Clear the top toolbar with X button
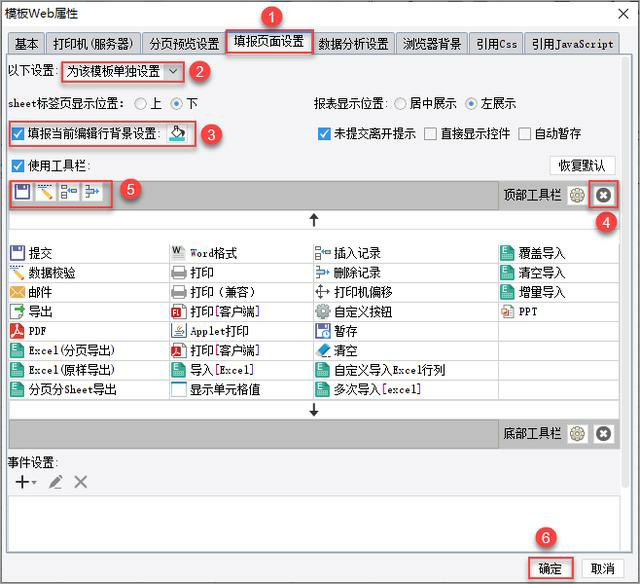The image size is (640, 584). [603, 195]
